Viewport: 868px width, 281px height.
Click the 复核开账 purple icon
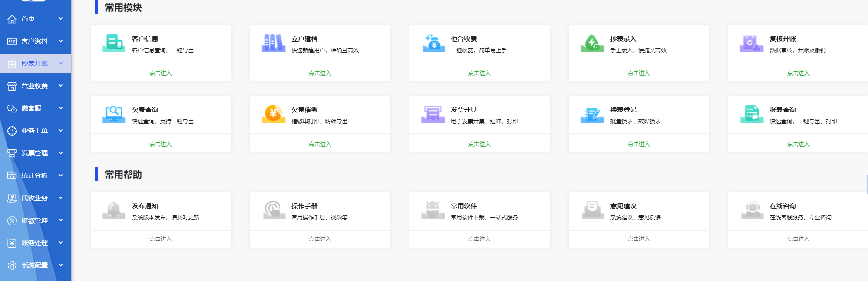coord(752,43)
